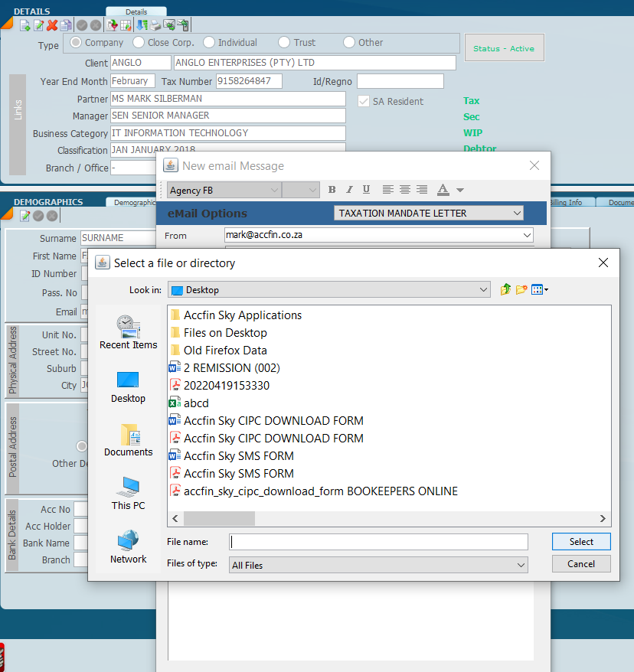
Task: Toggle bold formatting in the email toolbar
Action: (x=332, y=190)
